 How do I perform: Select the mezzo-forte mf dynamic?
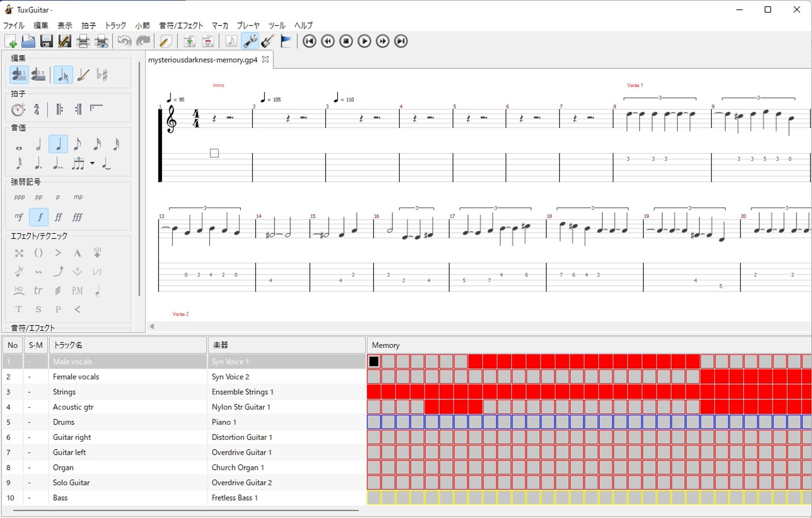pos(19,217)
